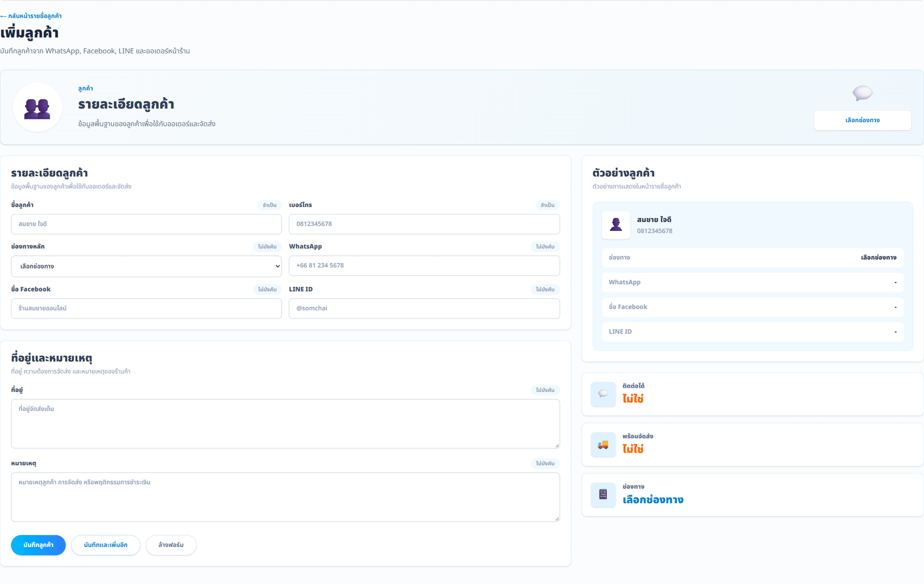Click into the ชื่อ Facebook field
The width and height of the screenshot is (924, 584).
point(146,308)
